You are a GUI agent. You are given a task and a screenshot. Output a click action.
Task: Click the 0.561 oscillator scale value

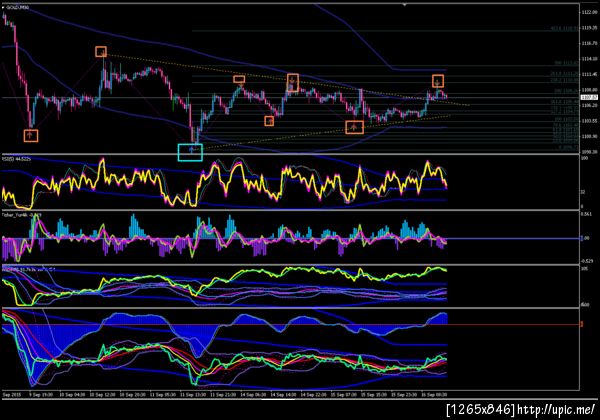586,214
